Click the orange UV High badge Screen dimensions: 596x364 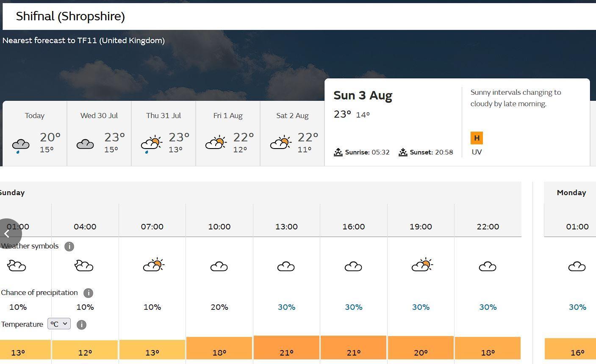(477, 138)
